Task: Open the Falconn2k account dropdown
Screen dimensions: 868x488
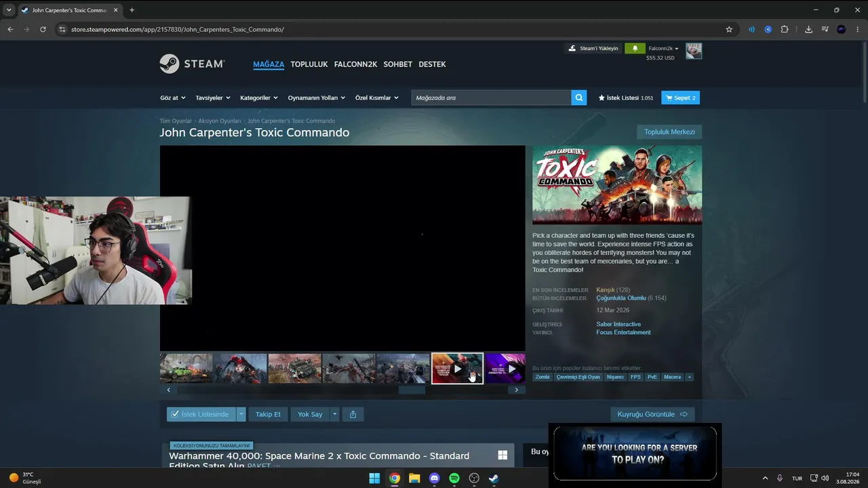Action: 664,48
